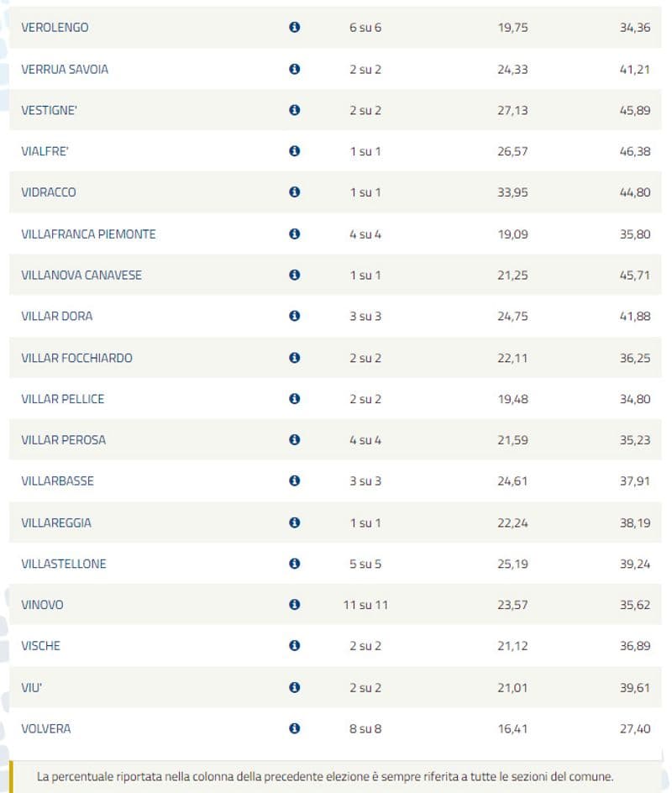672x793 pixels.
Task: Click VESTIGNE' info icon
Action: click(x=294, y=110)
